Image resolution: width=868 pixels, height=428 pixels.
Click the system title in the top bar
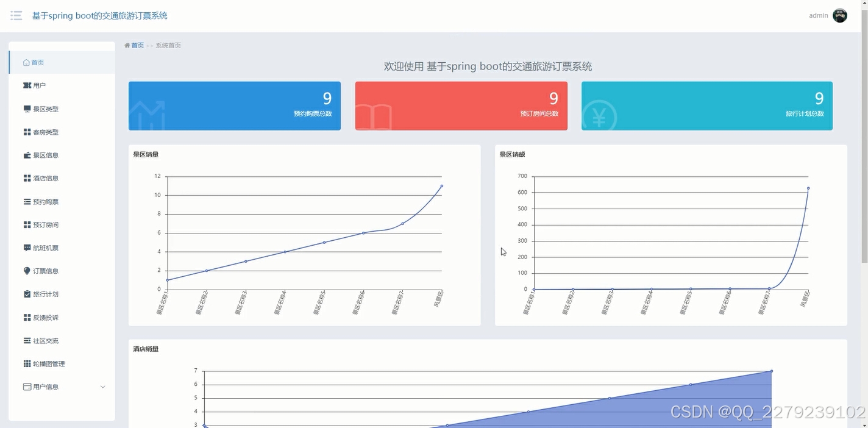coord(100,16)
